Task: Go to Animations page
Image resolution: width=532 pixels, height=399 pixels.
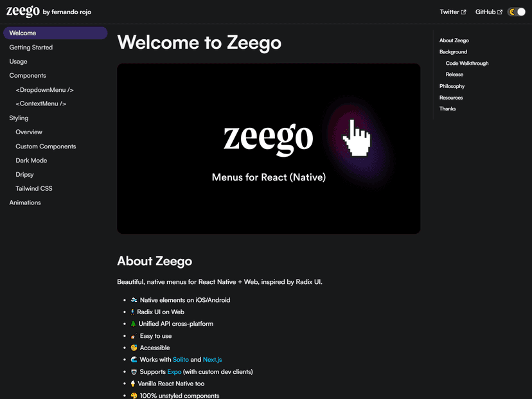Action: click(25, 202)
